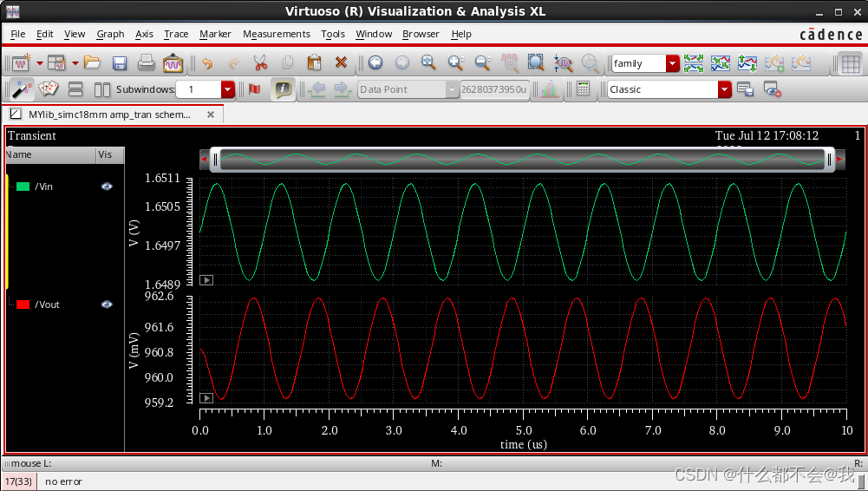The width and height of the screenshot is (868, 491).
Task: Open the Trace menu
Action: tap(176, 34)
